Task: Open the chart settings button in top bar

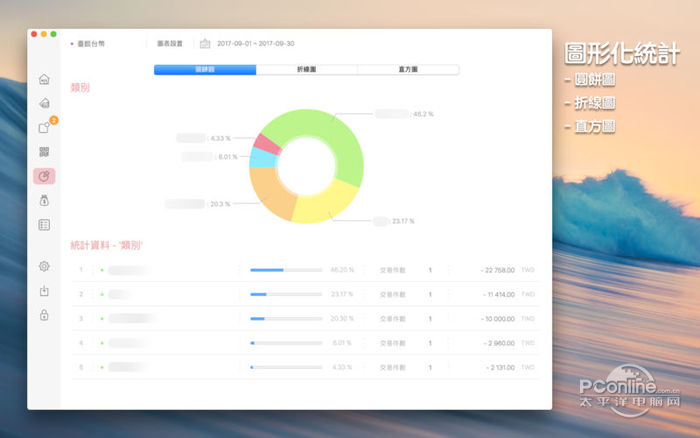Action: coord(170,43)
